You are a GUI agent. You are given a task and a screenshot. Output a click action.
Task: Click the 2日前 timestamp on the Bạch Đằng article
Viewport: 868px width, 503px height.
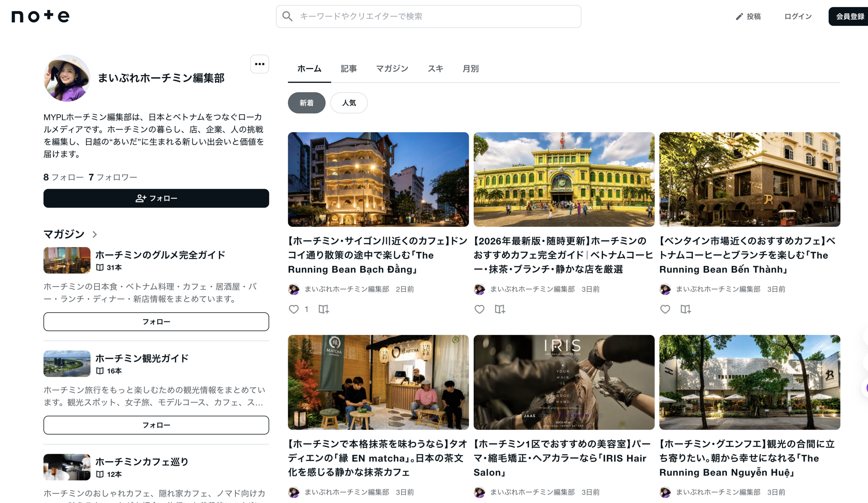[x=405, y=289]
